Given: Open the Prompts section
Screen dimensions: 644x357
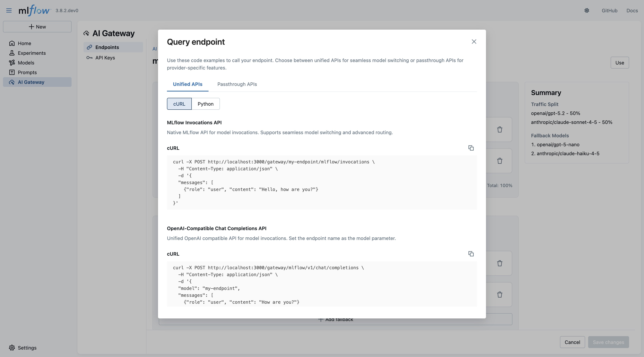Looking at the screenshot, I should coord(27,72).
